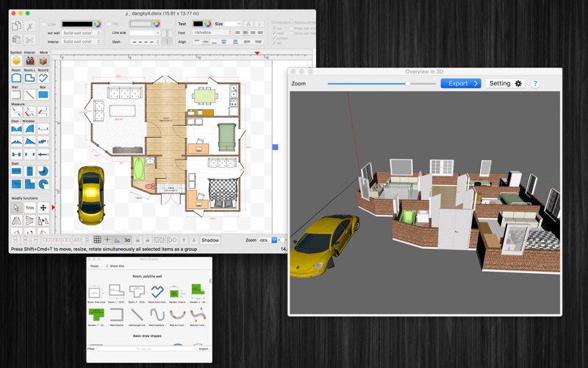Click the black line color swatch
The width and height of the screenshot is (588, 368).
point(77,24)
